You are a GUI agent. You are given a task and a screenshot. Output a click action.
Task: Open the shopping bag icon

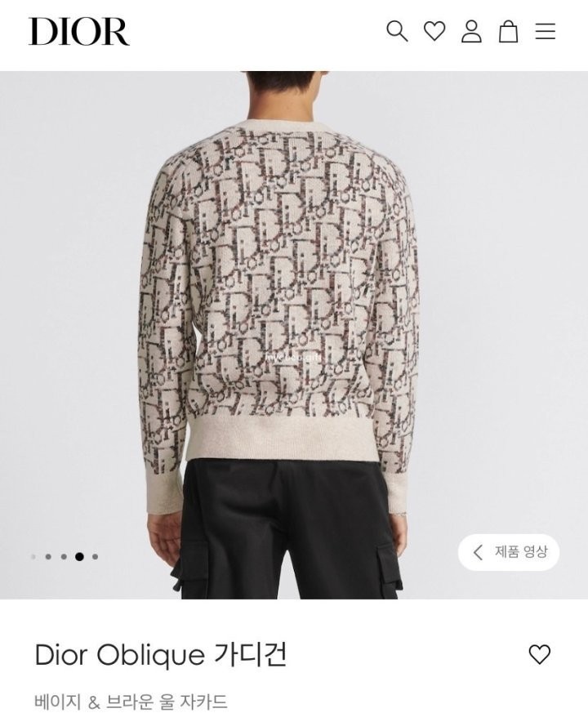coord(508,31)
